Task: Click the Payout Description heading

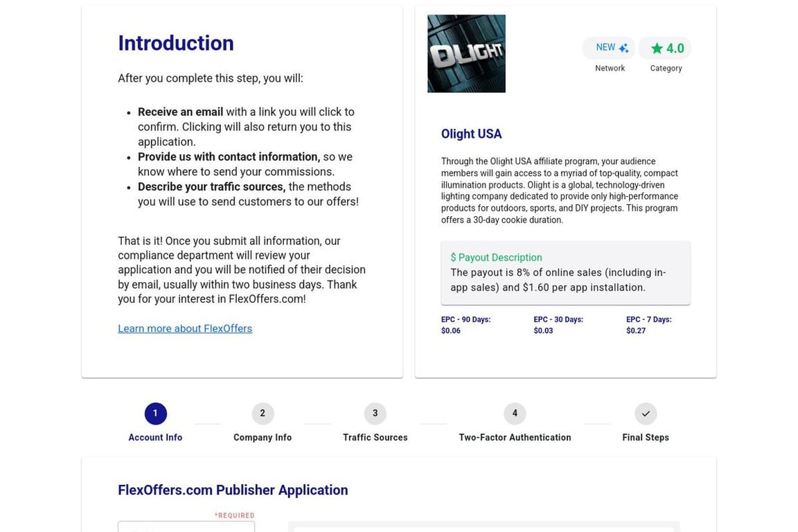Action: pyautogui.click(x=496, y=258)
